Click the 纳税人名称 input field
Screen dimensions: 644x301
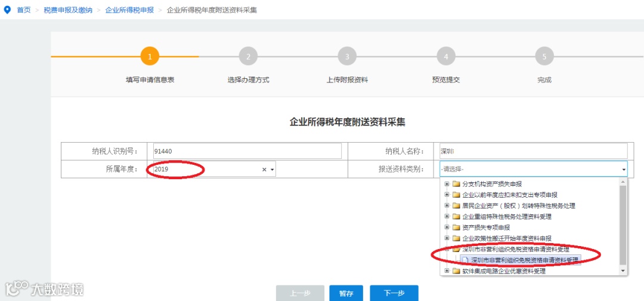click(533, 151)
